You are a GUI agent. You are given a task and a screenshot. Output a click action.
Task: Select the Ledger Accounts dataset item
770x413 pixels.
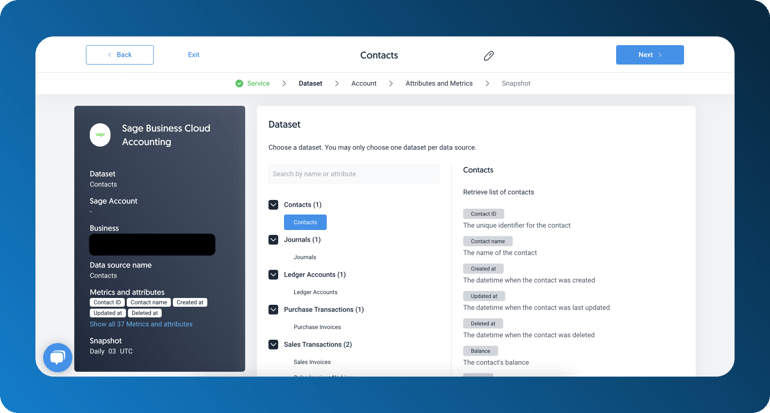tap(315, 292)
